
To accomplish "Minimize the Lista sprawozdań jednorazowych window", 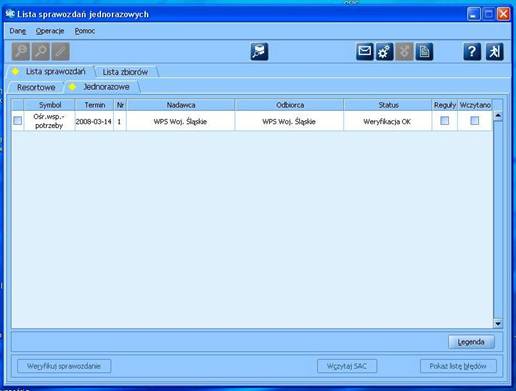I will [474, 14].
